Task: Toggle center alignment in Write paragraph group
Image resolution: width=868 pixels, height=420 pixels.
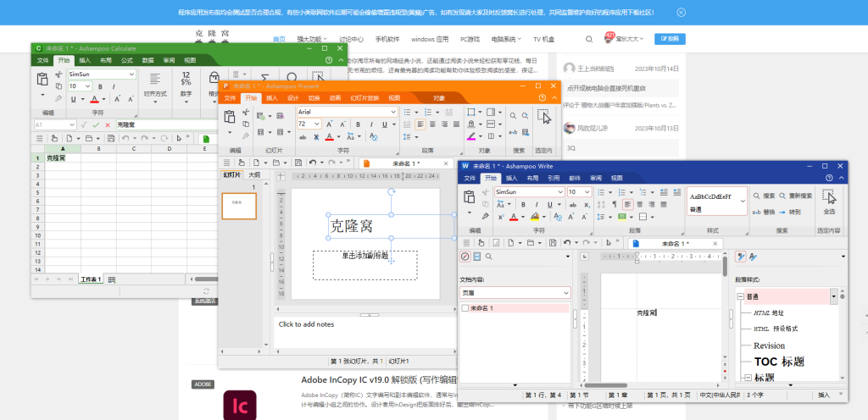Action: pos(639,204)
